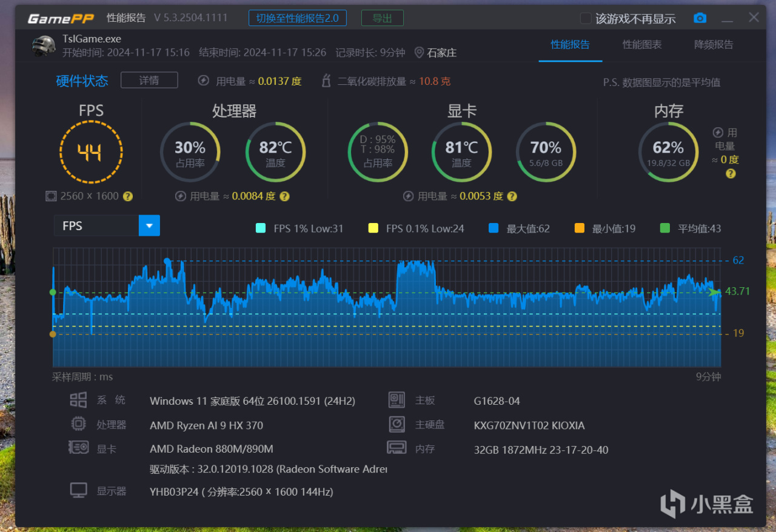Click the TslGame.exe helmet game icon
This screenshot has height=532, width=776.
click(44, 45)
